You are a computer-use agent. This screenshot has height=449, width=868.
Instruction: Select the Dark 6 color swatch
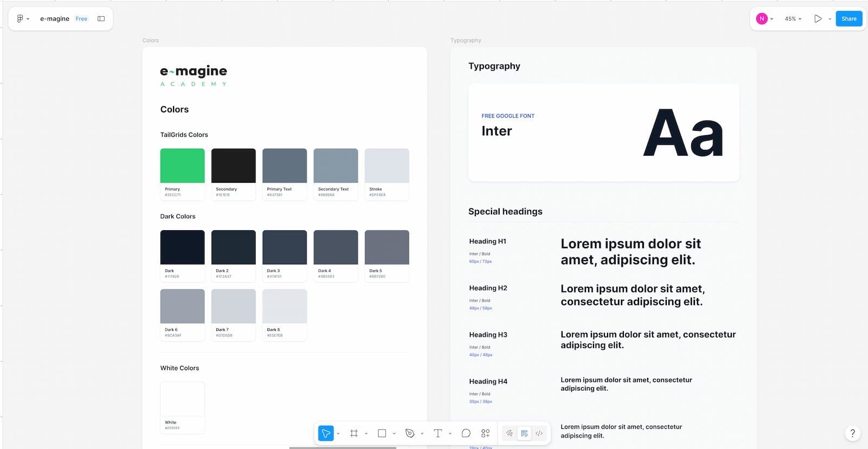click(x=182, y=306)
